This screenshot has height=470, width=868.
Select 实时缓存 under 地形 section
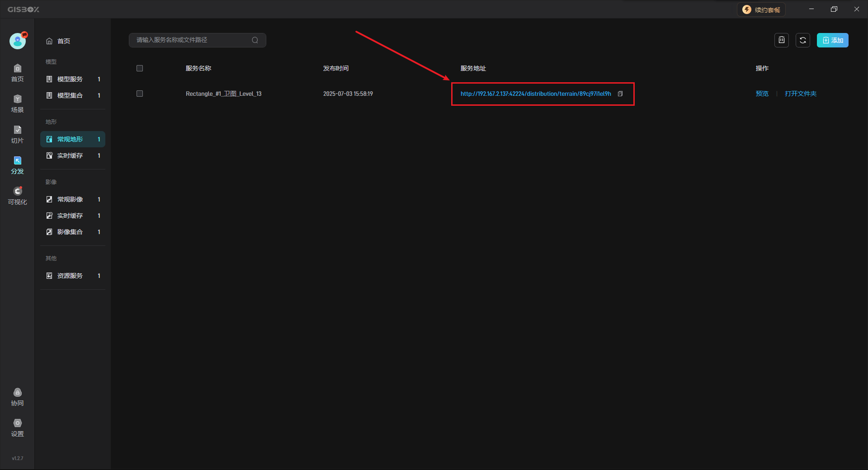click(x=70, y=155)
